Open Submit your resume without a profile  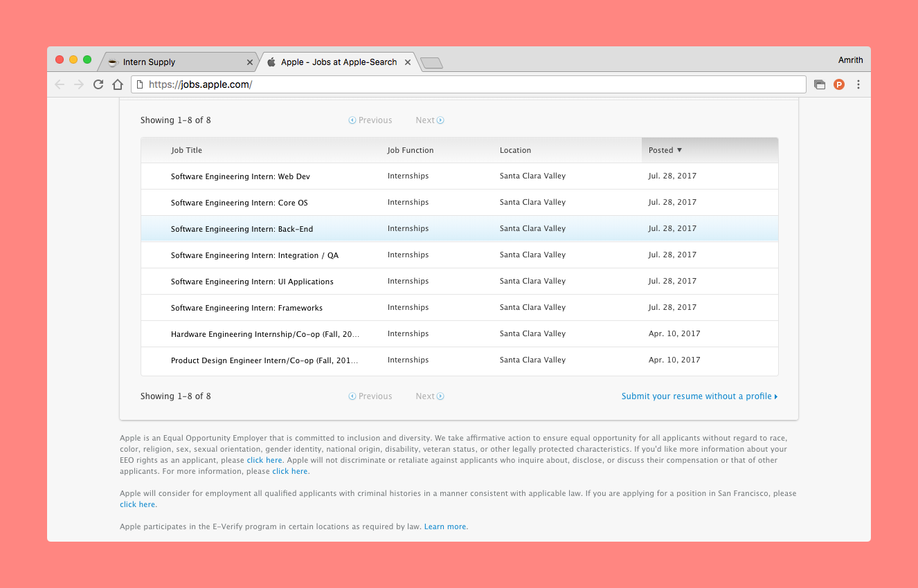point(699,396)
